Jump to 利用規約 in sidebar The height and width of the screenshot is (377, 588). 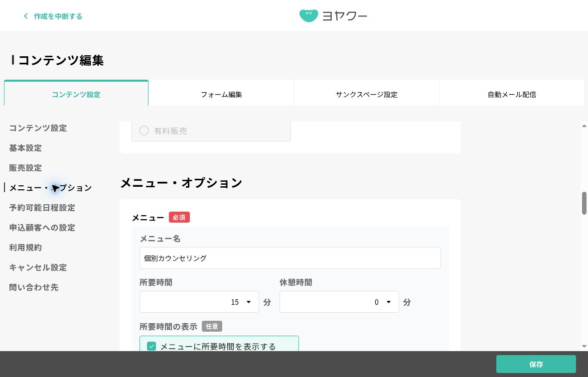tap(25, 247)
